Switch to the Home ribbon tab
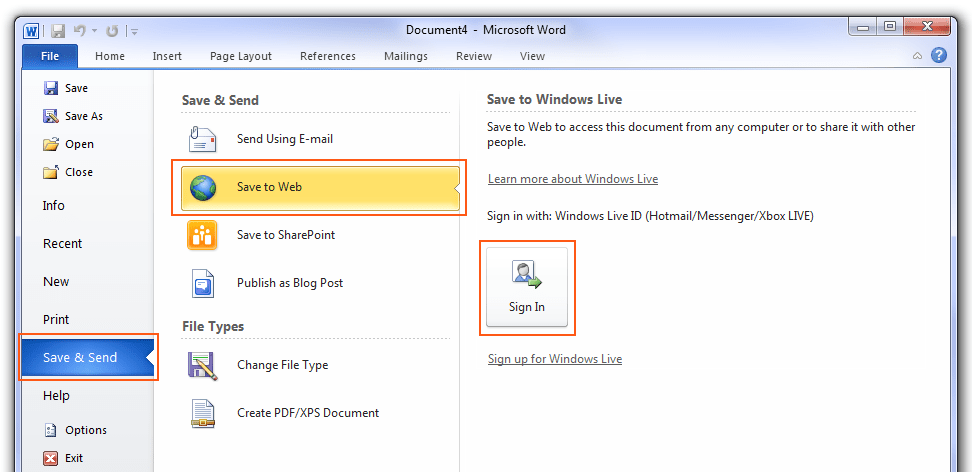Screen dimensions: 972x472 pyautogui.click(x=110, y=56)
